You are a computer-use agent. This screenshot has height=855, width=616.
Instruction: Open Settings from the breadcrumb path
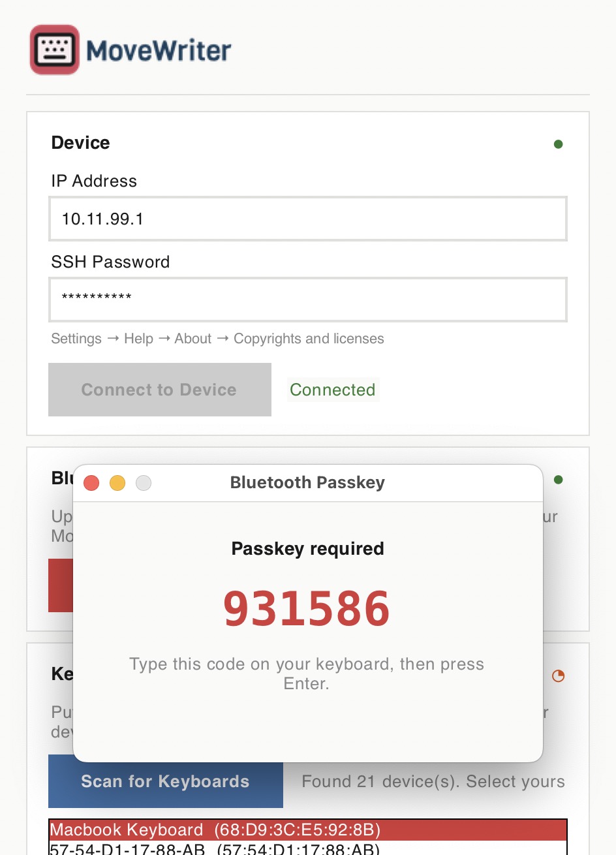(76, 339)
